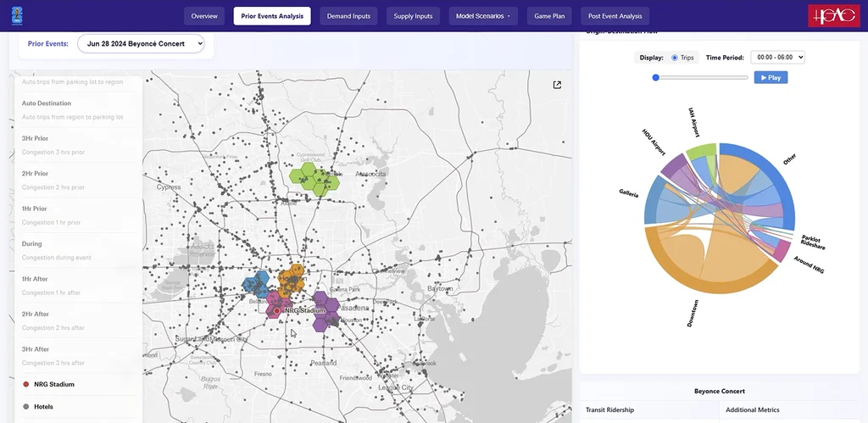Click the Transit Ridership table header
Screen dimensions: 868x423
tap(609, 409)
